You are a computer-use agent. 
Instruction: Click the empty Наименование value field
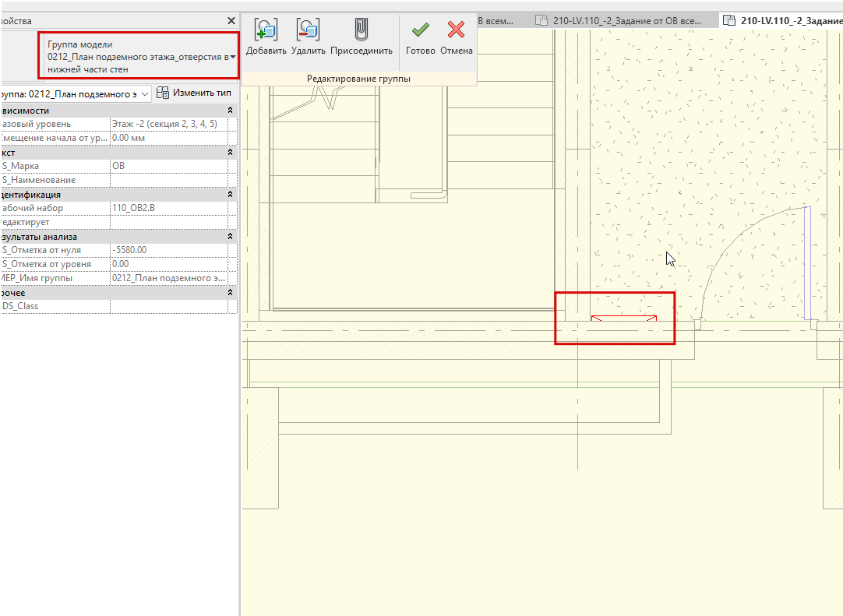point(169,180)
